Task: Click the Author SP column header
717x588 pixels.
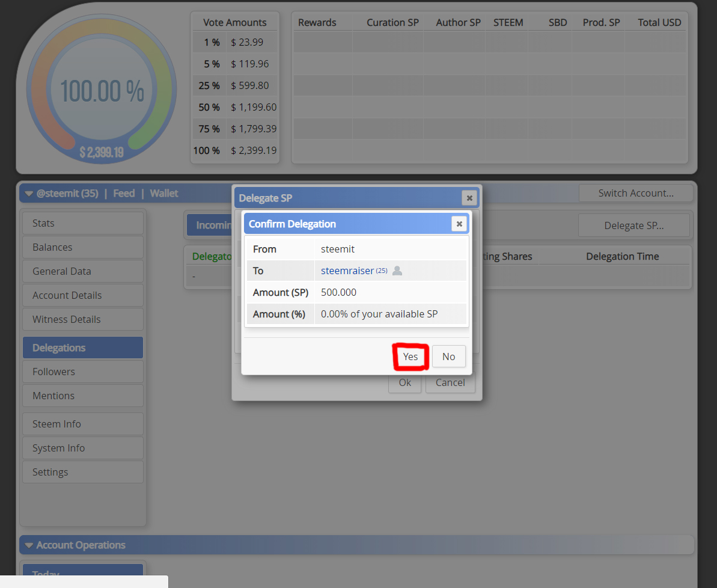Action: tap(458, 22)
